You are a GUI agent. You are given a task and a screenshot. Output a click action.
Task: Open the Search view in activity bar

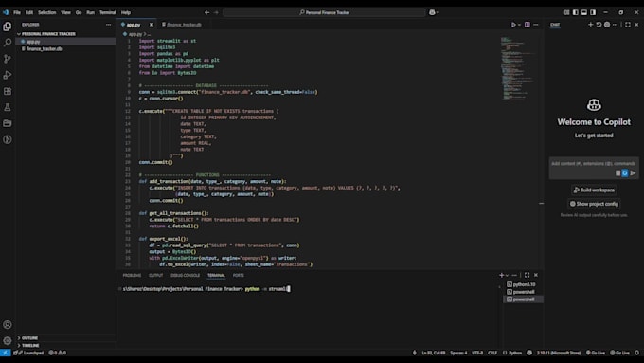(8, 43)
